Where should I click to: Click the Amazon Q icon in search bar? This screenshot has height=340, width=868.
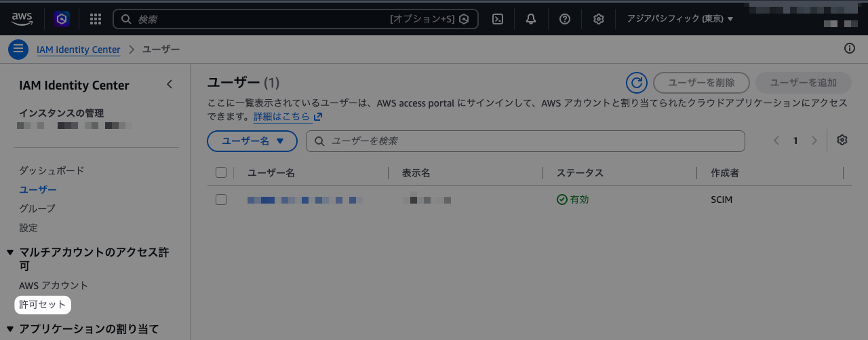(464, 20)
